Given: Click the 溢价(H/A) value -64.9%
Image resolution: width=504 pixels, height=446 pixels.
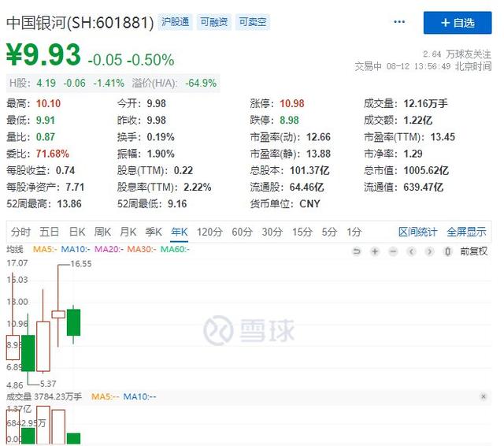Looking at the screenshot, I should [x=201, y=83].
